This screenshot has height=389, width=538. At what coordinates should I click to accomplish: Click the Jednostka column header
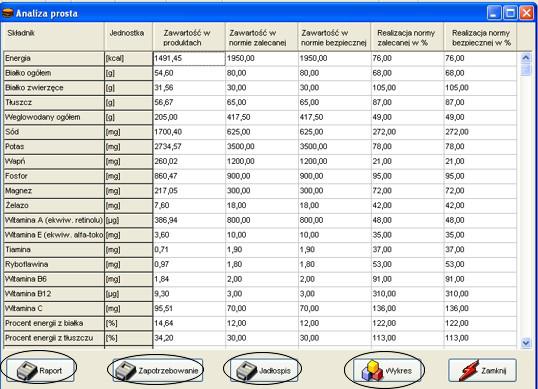(x=129, y=36)
